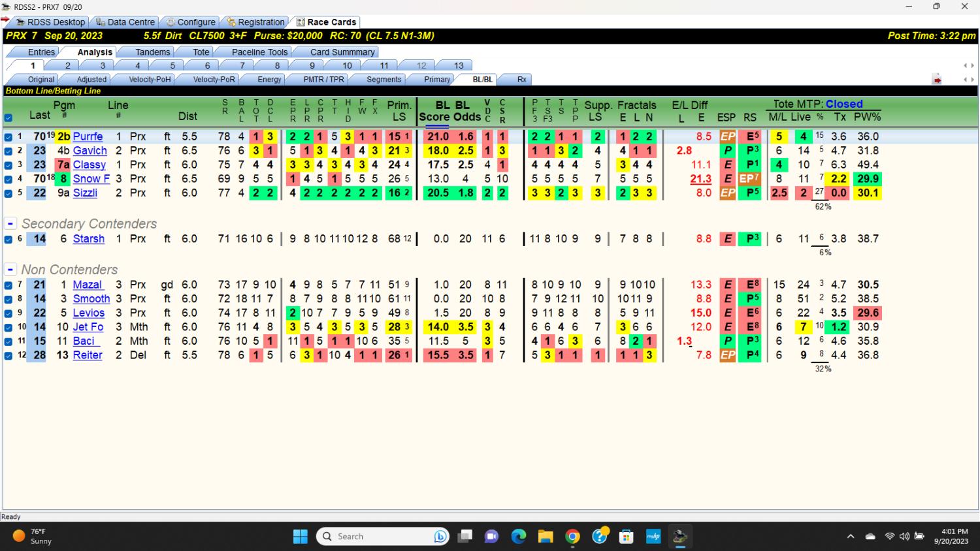980x551 pixels.
Task: Click the Closed Tote MTP link
Action: pos(844,104)
